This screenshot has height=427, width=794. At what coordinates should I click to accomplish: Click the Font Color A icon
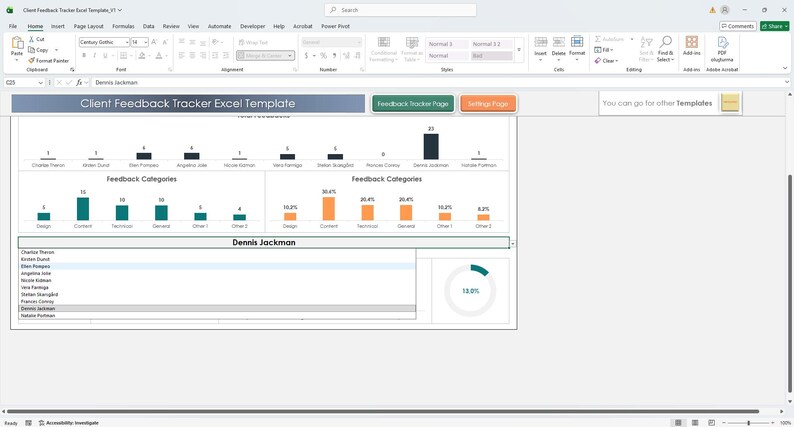point(158,55)
